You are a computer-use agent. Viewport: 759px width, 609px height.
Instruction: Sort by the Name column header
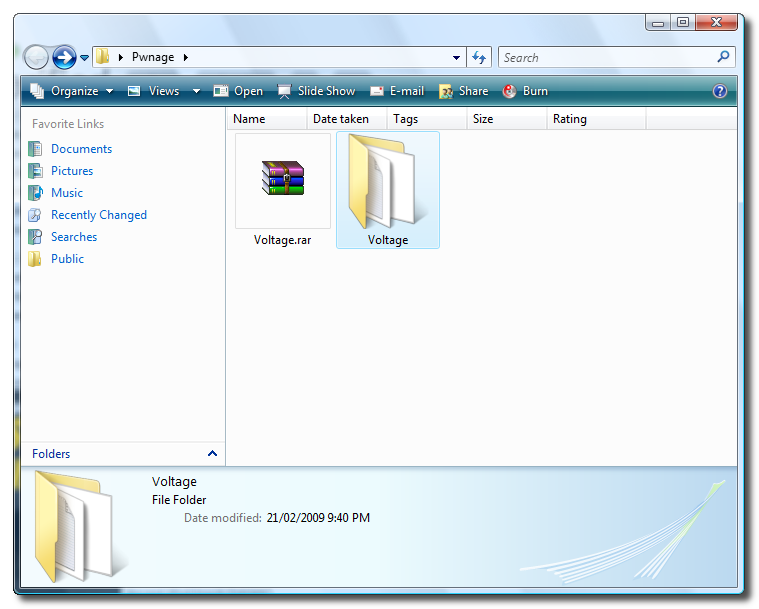(x=250, y=119)
